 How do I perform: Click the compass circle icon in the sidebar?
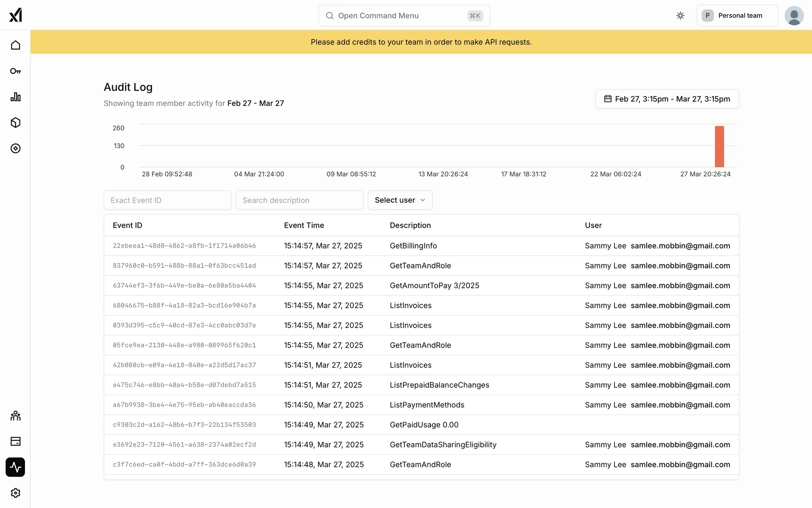16,149
